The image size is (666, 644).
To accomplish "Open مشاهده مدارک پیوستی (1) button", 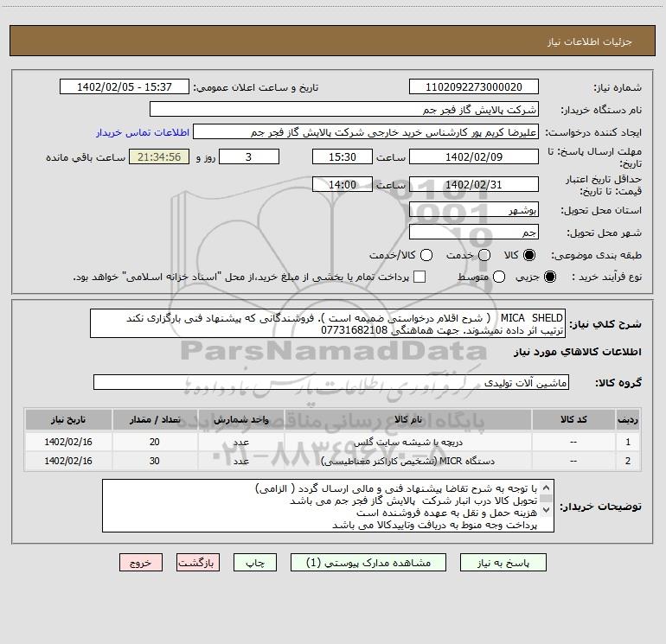I will click(x=368, y=563).
